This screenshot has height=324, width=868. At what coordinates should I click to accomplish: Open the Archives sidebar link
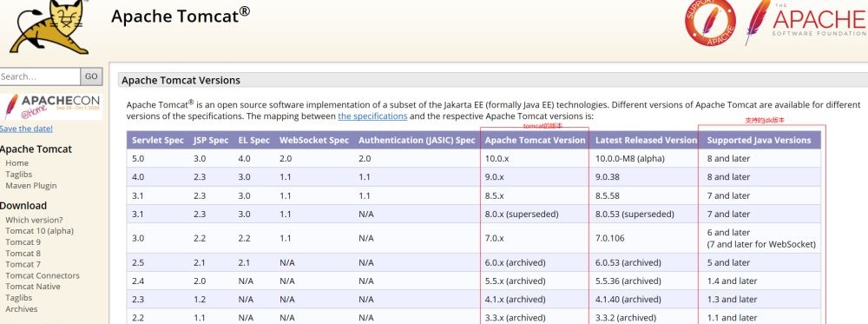pos(22,309)
